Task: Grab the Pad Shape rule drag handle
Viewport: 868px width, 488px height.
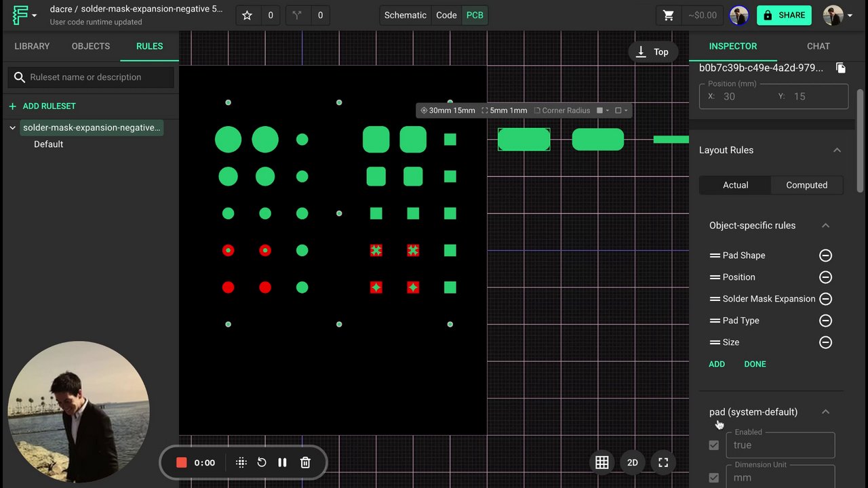Action: tap(715, 256)
